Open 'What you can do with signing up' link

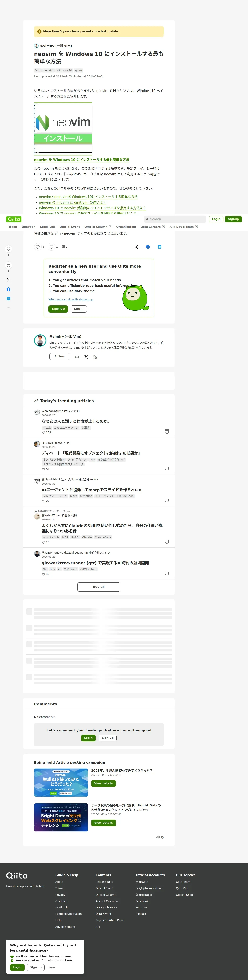(70, 299)
